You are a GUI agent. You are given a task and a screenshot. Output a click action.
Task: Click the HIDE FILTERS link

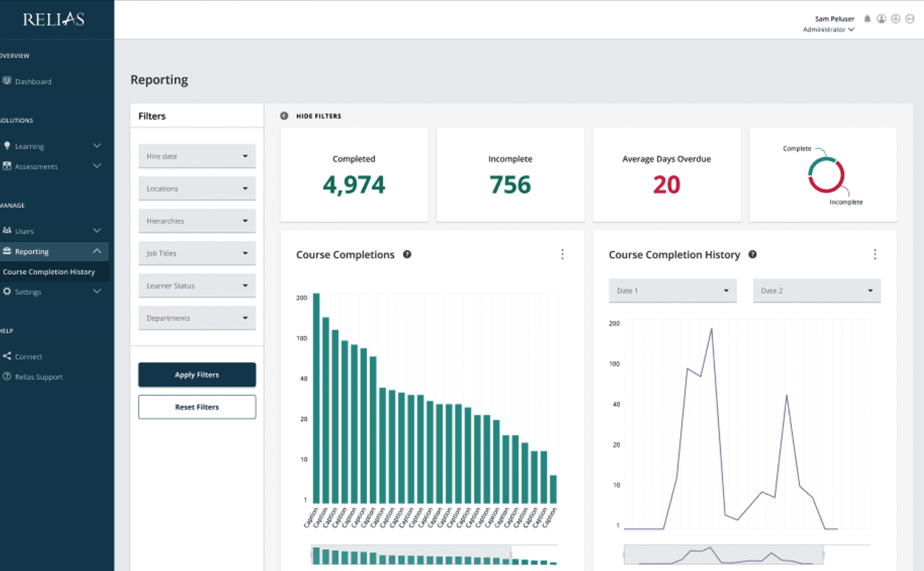pos(318,116)
